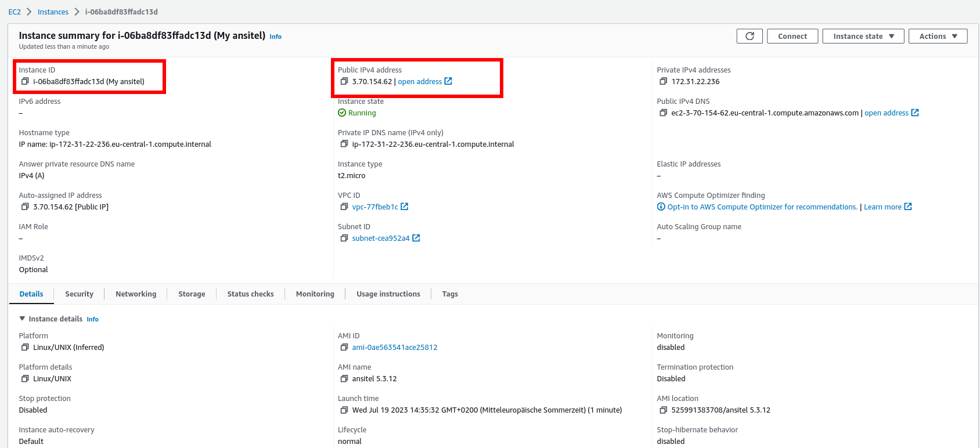Collapse the Instance details section
The width and height of the screenshot is (980, 448).
[23, 319]
